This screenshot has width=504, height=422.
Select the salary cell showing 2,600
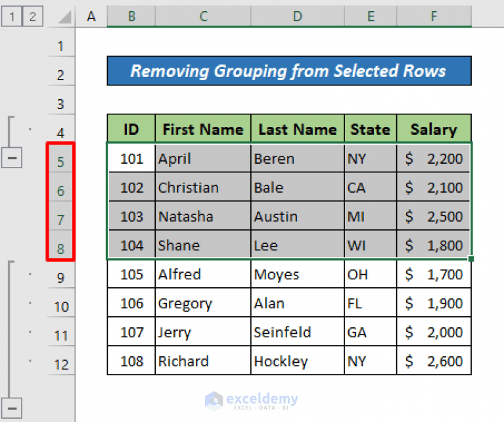[x=434, y=361]
